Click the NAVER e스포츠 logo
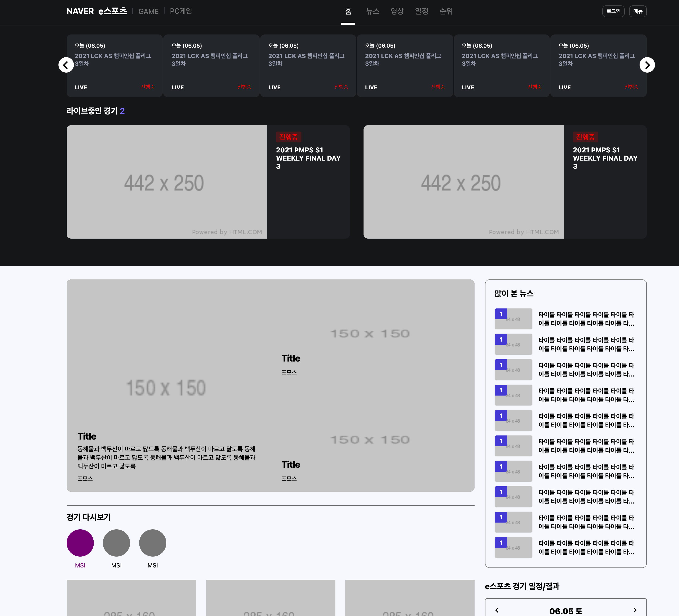679x616 pixels. click(97, 11)
